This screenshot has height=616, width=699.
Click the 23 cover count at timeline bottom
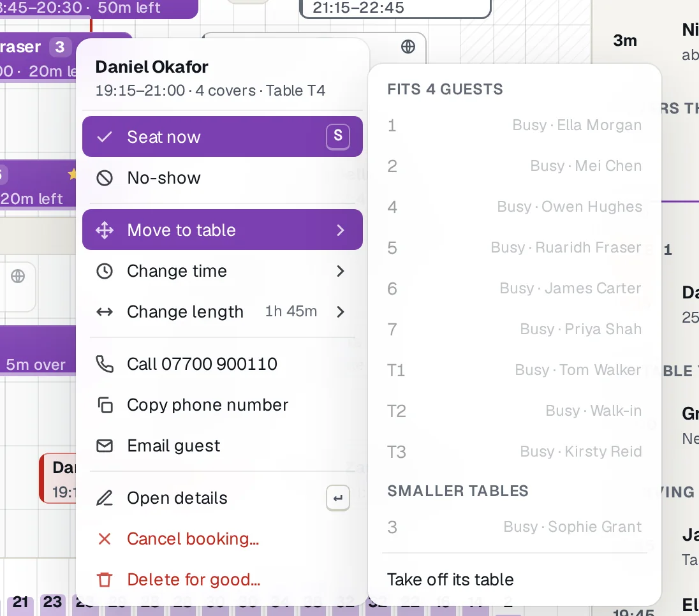click(x=52, y=603)
